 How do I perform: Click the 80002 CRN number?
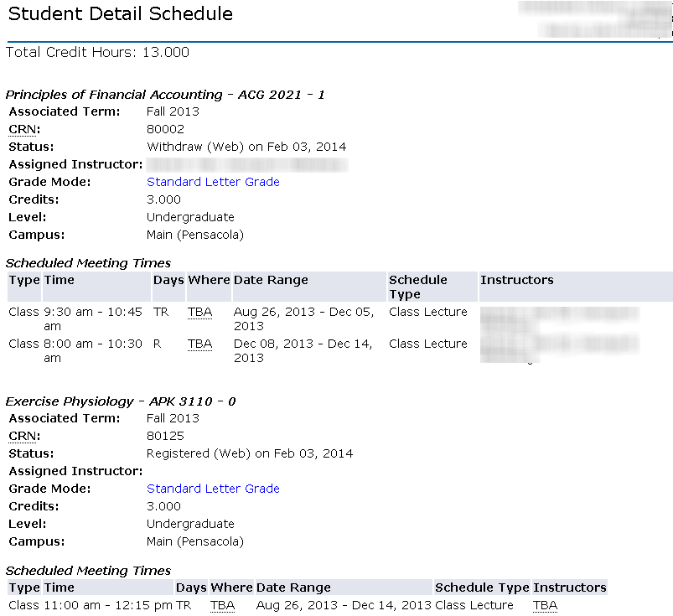165,129
